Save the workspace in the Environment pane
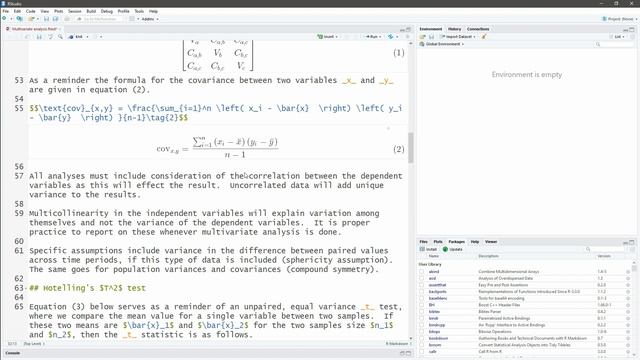640x360 pixels. tap(431, 37)
